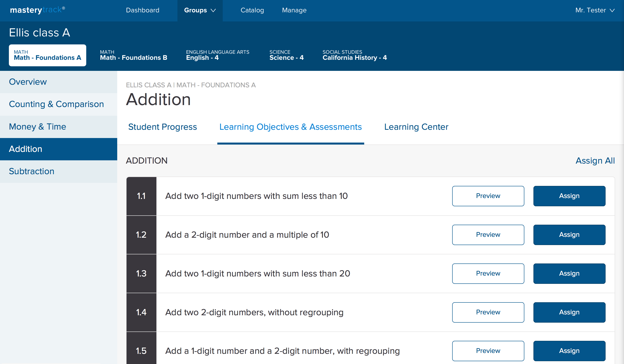Go to the Catalog menu item
This screenshot has width=624, height=364.
coord(252,10)
